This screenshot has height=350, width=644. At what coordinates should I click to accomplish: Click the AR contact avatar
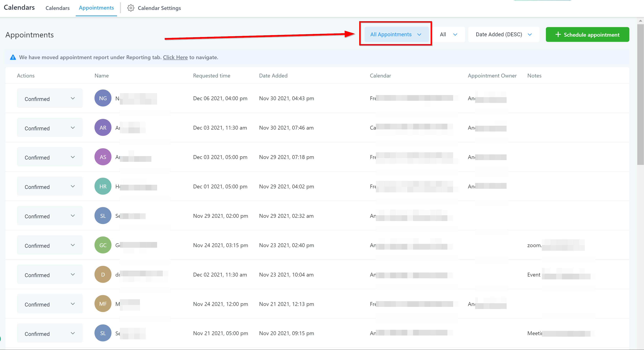(x=103, y=127)
